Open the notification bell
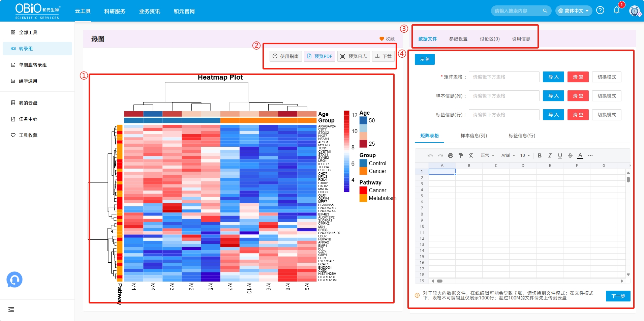The width and height of the screenshot is (644, 321). pos(617,10)
